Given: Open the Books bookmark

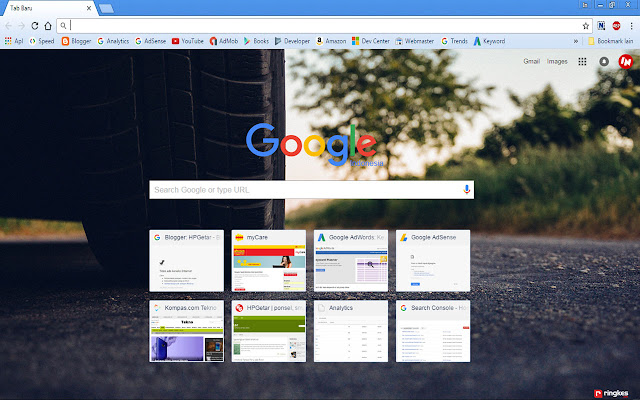Looking at the screenshot, I should coord(256,41).
